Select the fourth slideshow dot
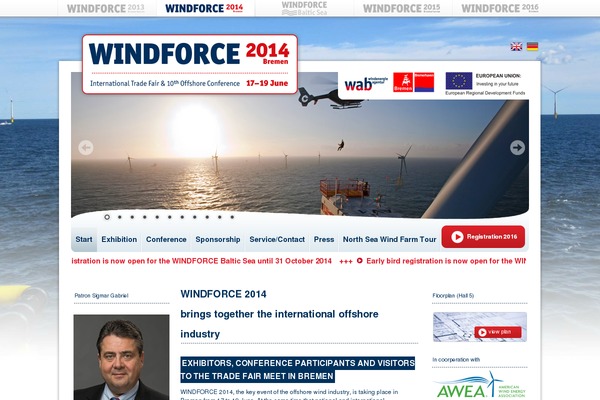600x400 pixels. (x=145, y=217)
